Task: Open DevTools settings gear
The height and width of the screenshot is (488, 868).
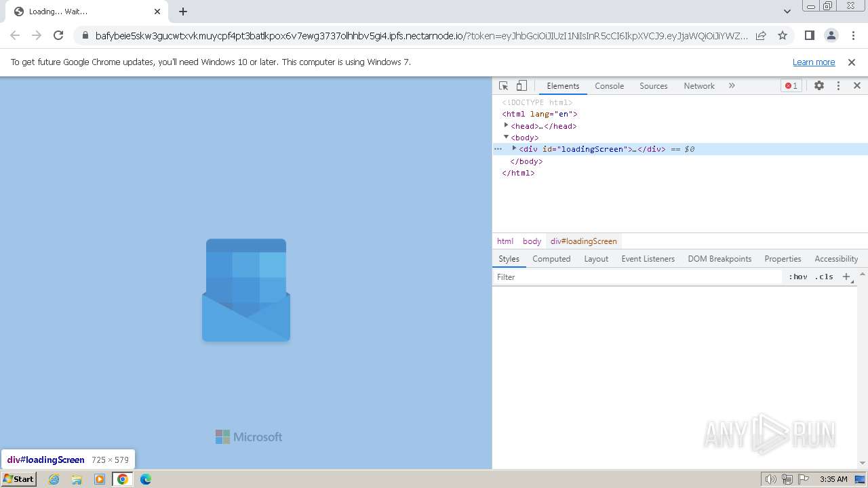Action: click(x=819, y=86)
